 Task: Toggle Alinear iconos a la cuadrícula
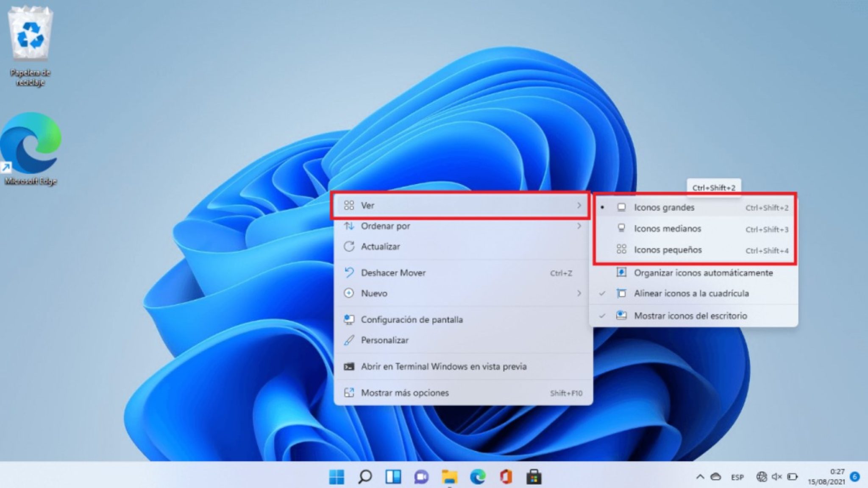(x=694, y=293)
